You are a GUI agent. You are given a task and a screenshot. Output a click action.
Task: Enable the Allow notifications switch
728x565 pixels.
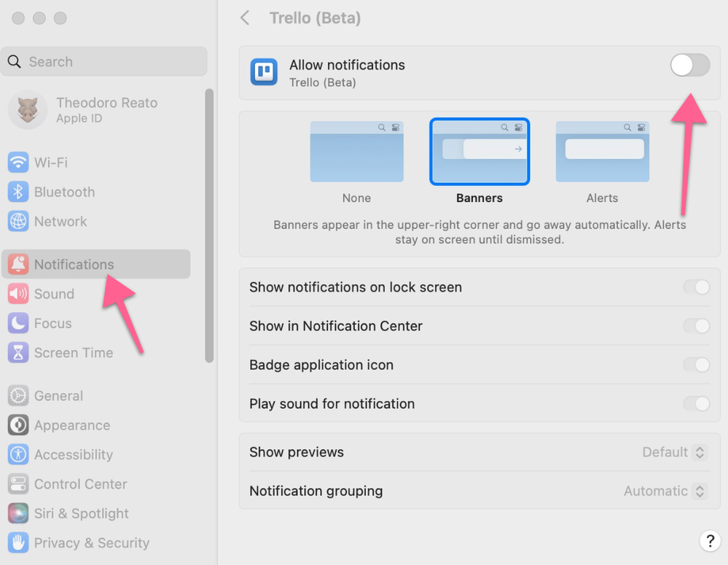(690, 65)
